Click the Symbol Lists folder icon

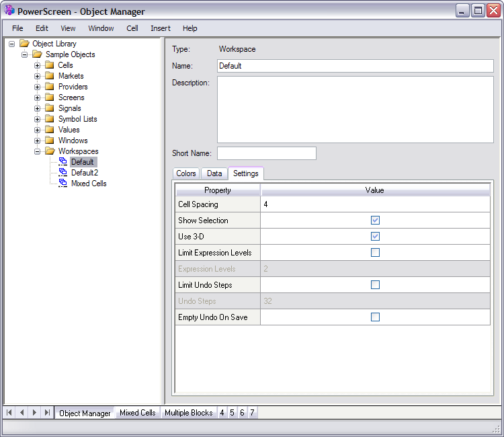[x=49, y=119]
